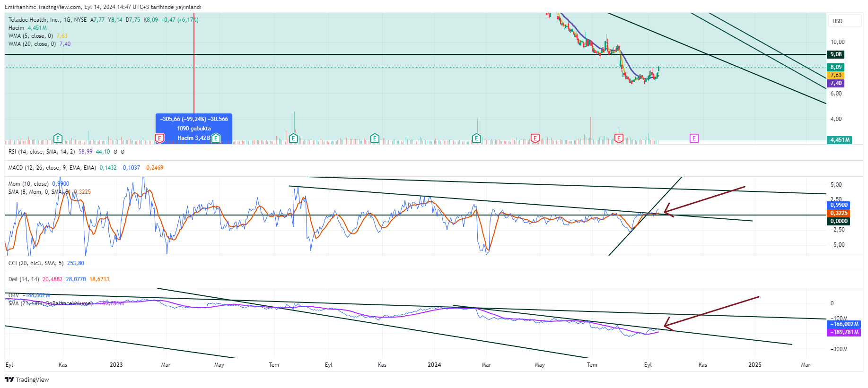
Task: Click the 7,63 WMA price label
Action: pyautogui.click(x=836, y=75)
